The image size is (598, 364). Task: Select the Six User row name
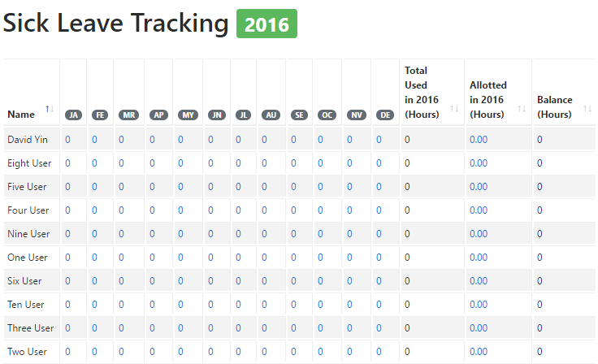(x=24, y=281)
